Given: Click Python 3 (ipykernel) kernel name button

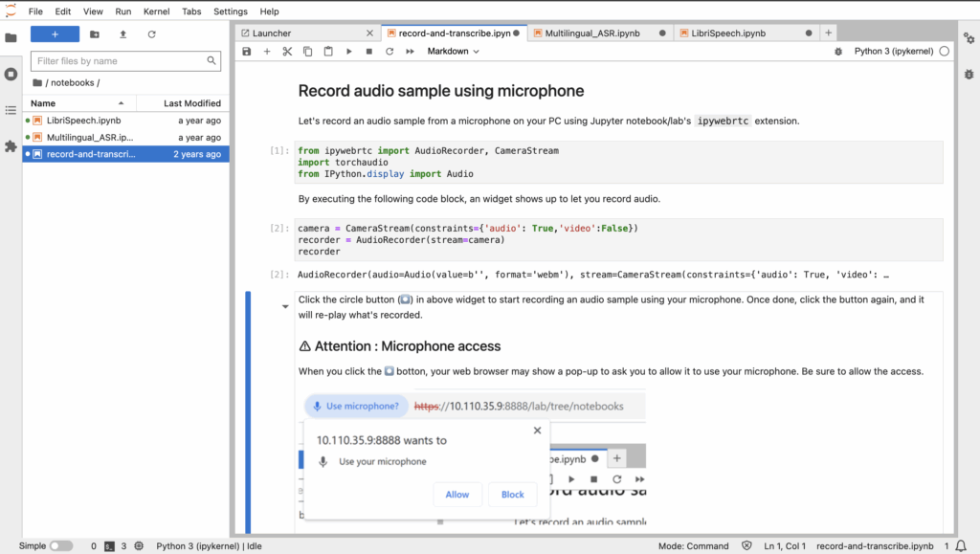Looking at the screenshot, I should click(893, 52).
